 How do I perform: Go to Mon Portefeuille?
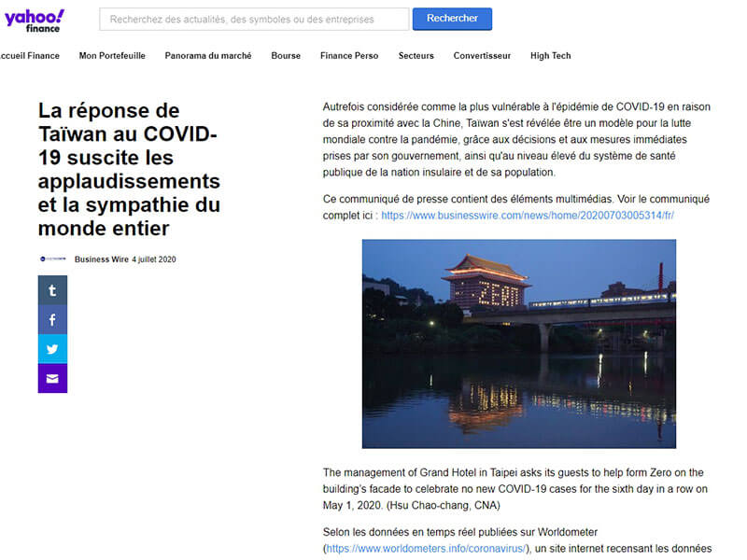click(112, 56)
